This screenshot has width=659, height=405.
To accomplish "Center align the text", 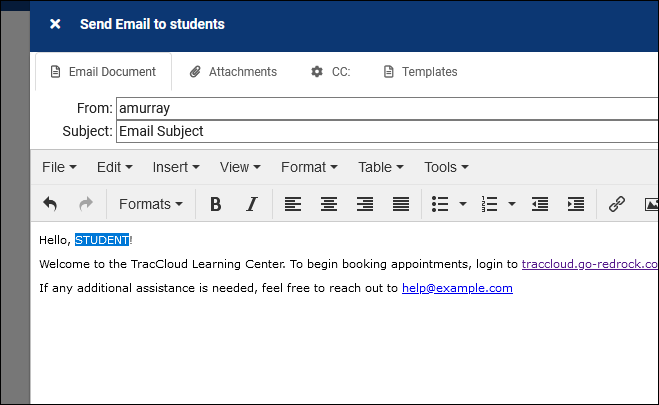I will point(328,204).
